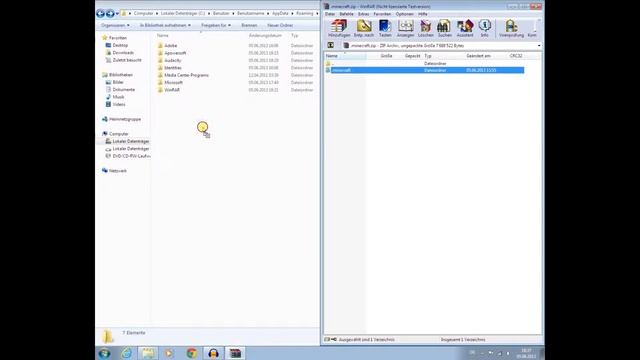640x360 pixels.
Task: Open the Hilfe menu in WinRAR
Action: tap(422, 14)
